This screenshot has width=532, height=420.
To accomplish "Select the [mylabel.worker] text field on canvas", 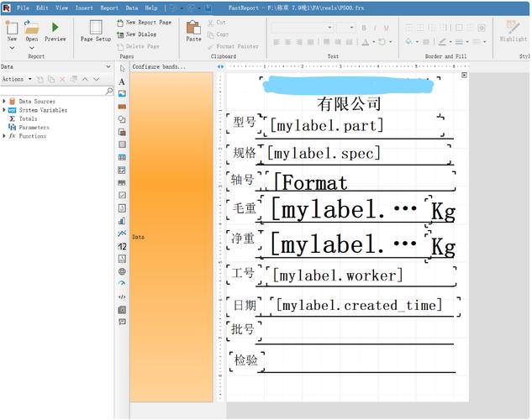I will point(338,276).
